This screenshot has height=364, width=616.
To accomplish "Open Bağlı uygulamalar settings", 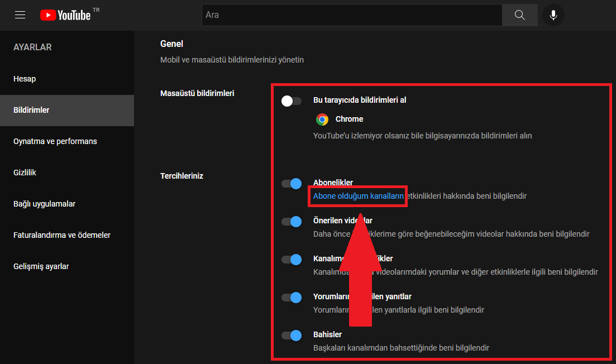I will (44, 204).
